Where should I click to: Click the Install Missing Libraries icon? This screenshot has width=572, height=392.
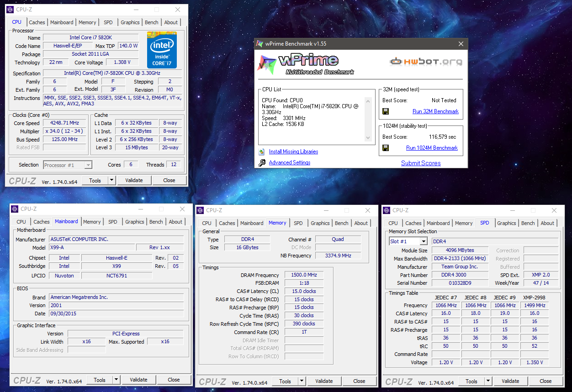tap(262, 152)
